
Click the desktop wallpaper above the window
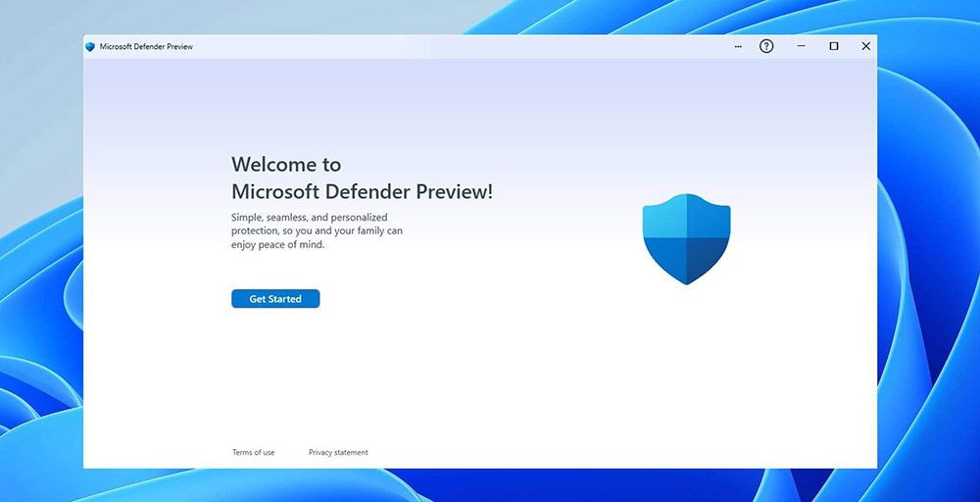[490, 16]
